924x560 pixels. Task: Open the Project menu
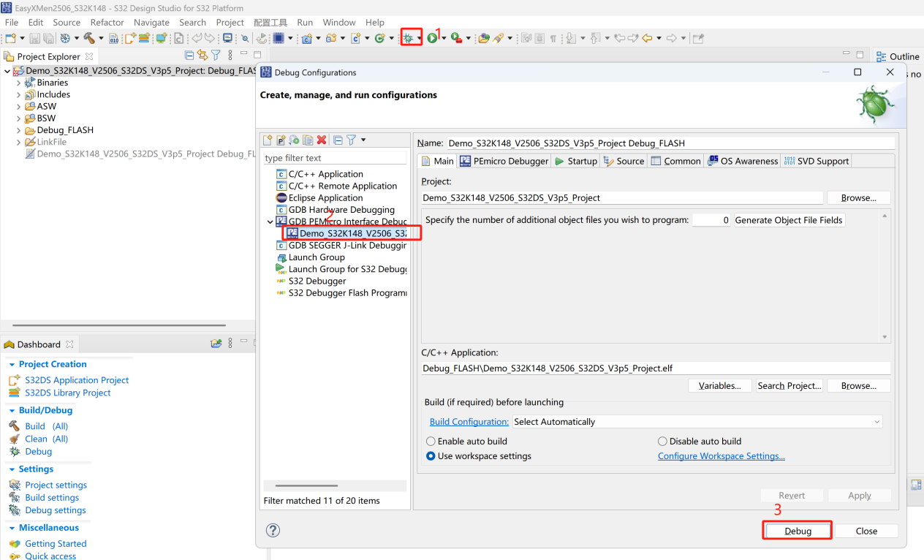click(230, 23)
